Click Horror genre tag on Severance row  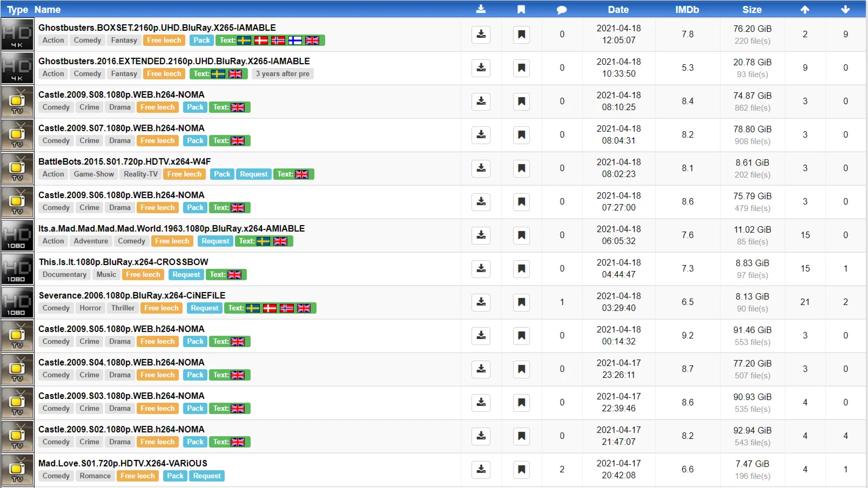(x=90, y=308)
